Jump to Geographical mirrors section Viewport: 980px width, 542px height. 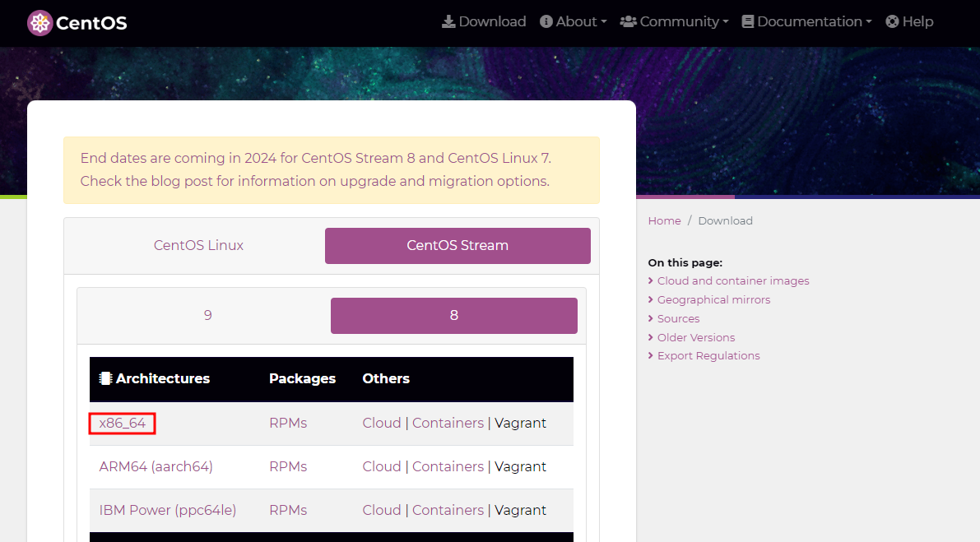713,299
